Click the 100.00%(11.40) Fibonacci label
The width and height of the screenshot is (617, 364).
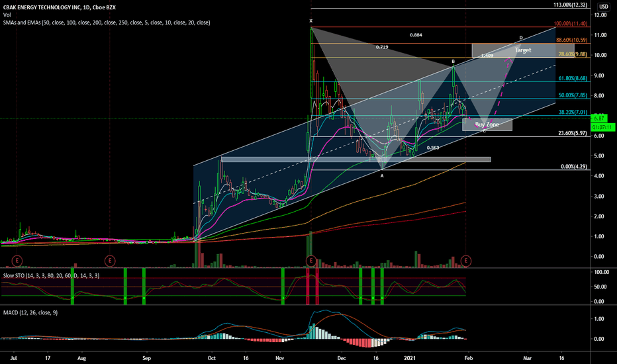570,24
